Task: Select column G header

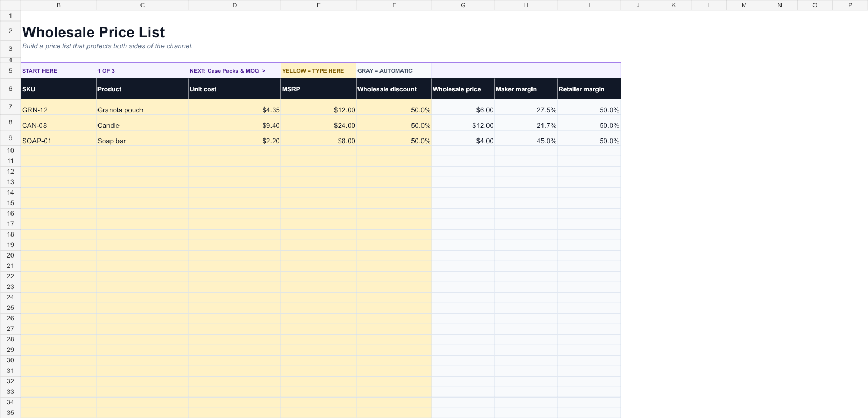Action: [x=463, y=5]
